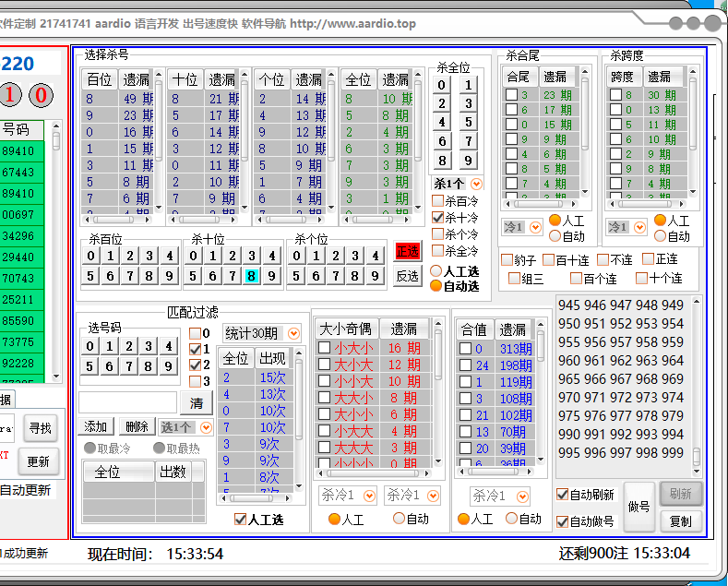
Task: Click the 945 946 947 948 949 line
Action: coord(620,305)
